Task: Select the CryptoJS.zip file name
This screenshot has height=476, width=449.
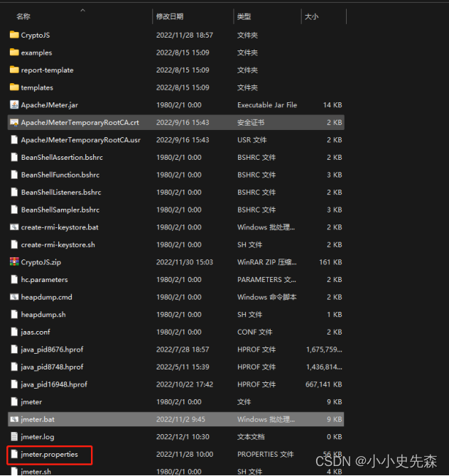Action: [41, 262]
